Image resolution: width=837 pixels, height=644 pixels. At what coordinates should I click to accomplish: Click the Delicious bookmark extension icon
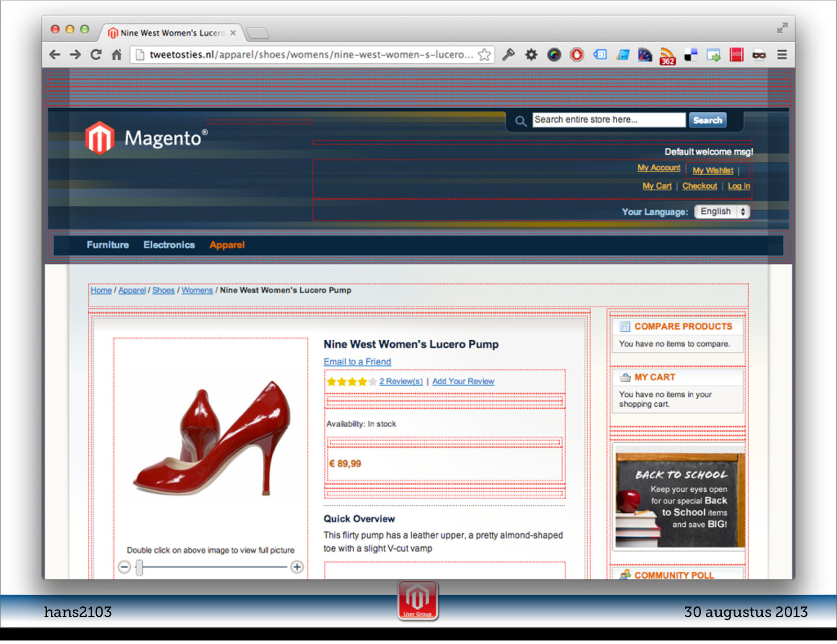click(x=691, y=54)
